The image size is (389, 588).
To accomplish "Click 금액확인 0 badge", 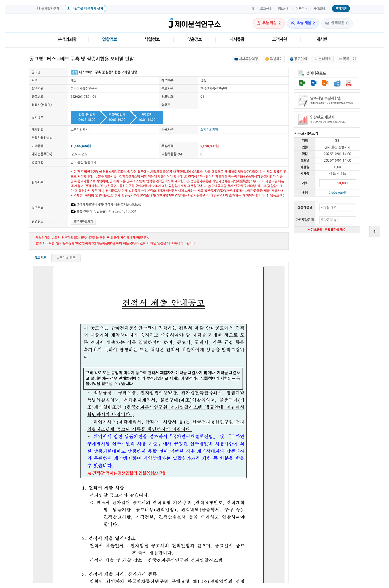I will (x=337, y=23).
